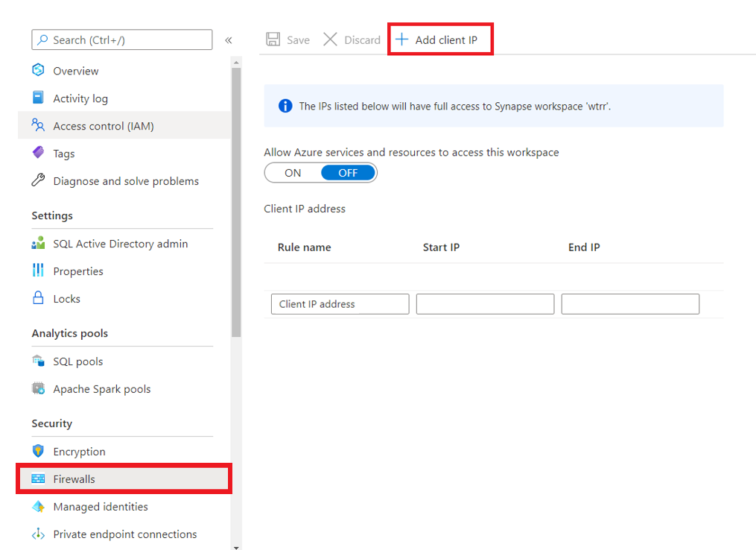Click the SQL pools icon
Viewport: 756px width, 550px height.
(x=38, y=361)
